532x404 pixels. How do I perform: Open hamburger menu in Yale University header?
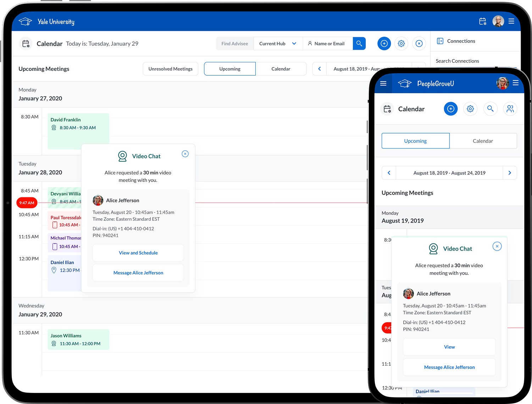pos(511,22)
